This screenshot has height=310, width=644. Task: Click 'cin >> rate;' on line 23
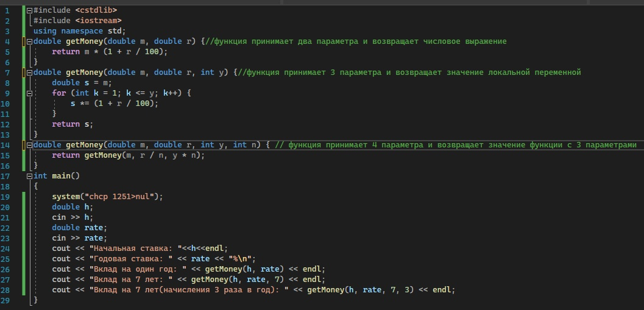coord(80,238)
